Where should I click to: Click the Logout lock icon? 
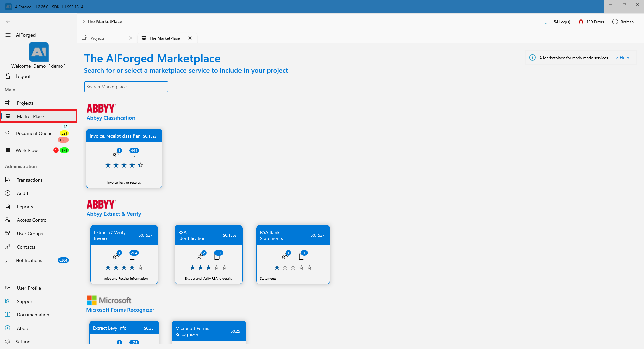point(8,76)
